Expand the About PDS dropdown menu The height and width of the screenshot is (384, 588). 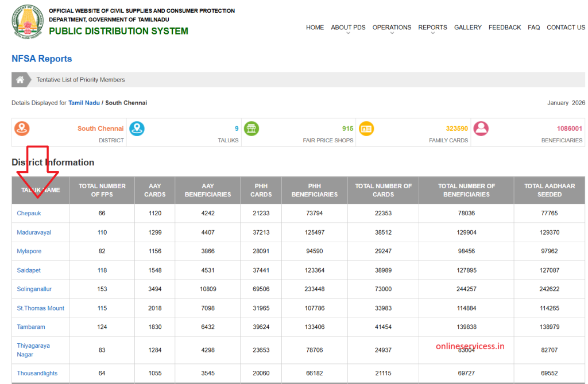(348, 28)
